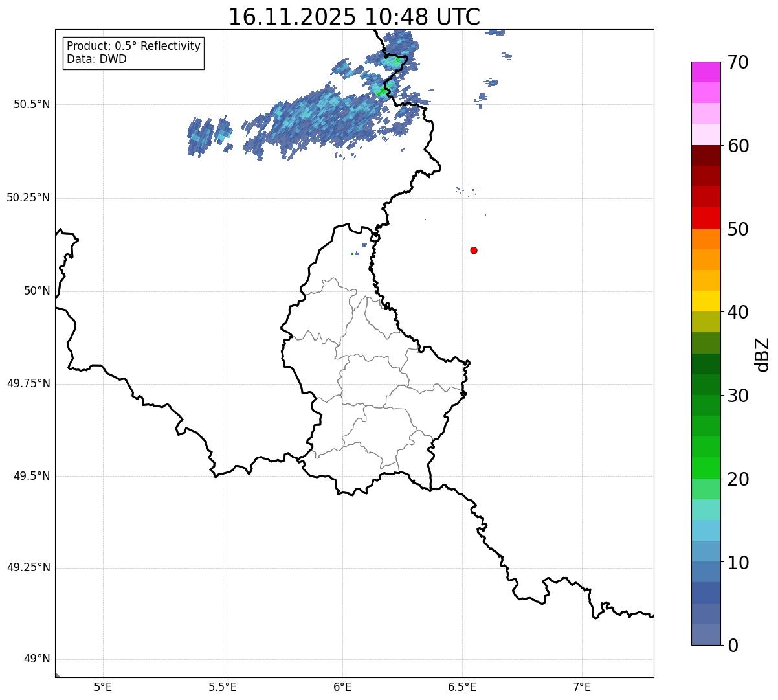Click the latitude label 49.75°N
Screen dimensions: 778x700
point(28,383)
